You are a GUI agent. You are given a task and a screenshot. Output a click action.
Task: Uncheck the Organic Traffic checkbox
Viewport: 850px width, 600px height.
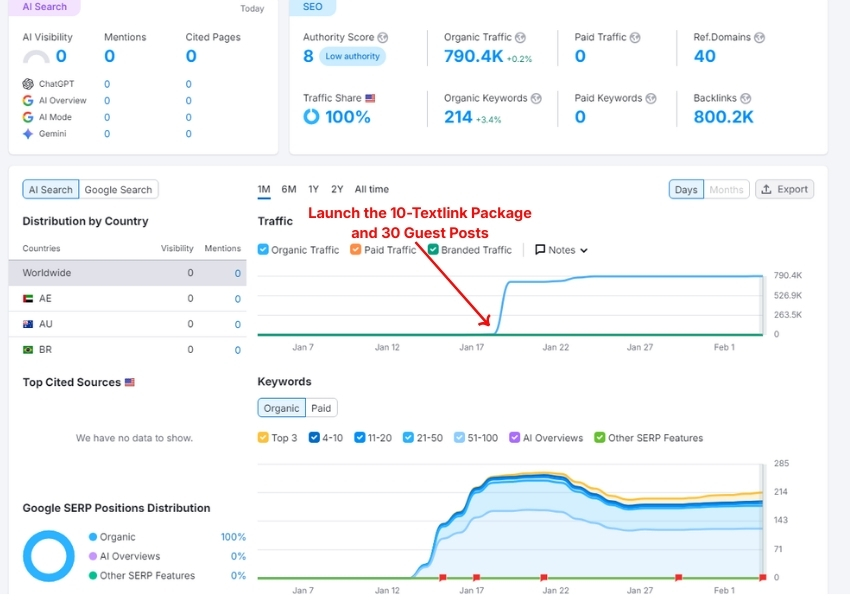(264, 250)
